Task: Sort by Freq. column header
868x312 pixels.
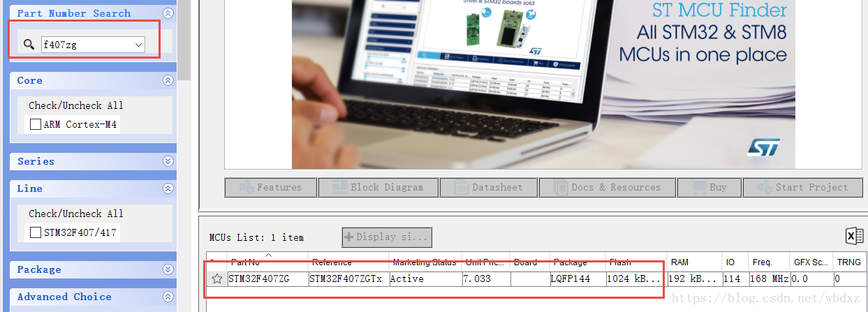Action: tap(770, 262)
